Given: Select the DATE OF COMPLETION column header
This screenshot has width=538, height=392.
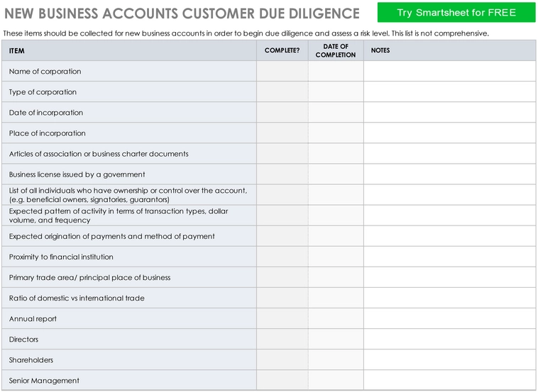Looking at the screenshot, I should coord(336,51).
